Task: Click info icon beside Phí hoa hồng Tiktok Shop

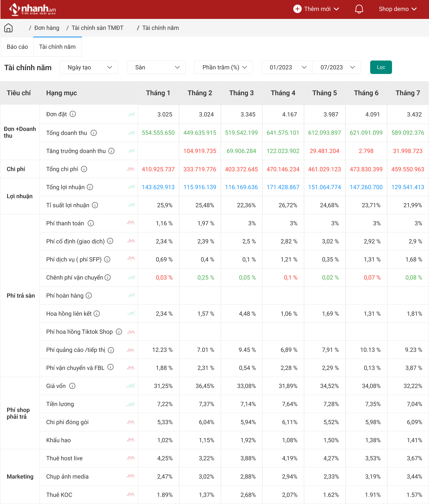Action: 119,332
